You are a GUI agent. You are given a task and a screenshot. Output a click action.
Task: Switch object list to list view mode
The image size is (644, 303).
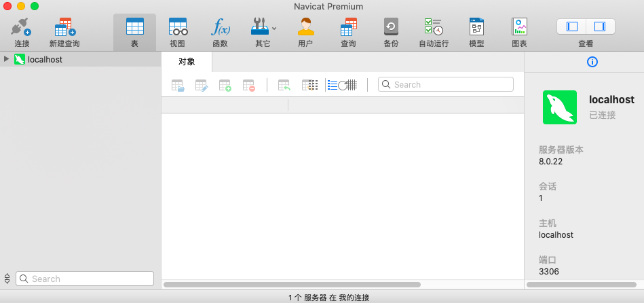(x=333, y=85)
